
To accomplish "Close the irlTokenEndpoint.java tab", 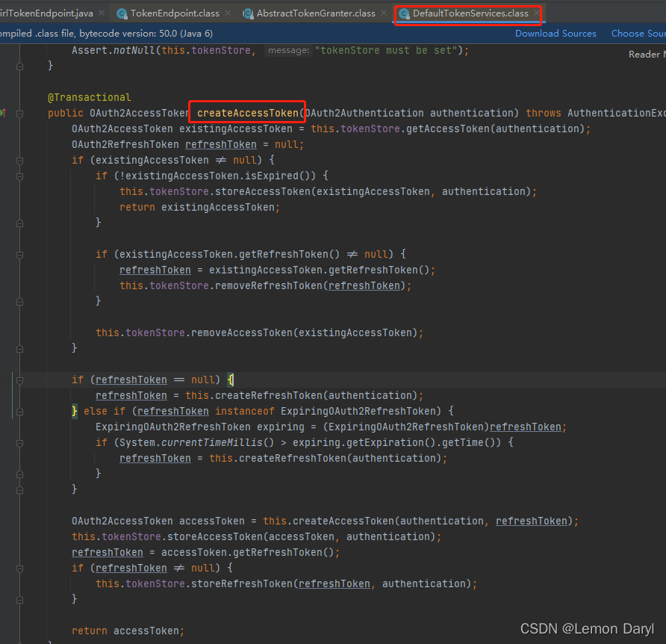I will point(102,13).
